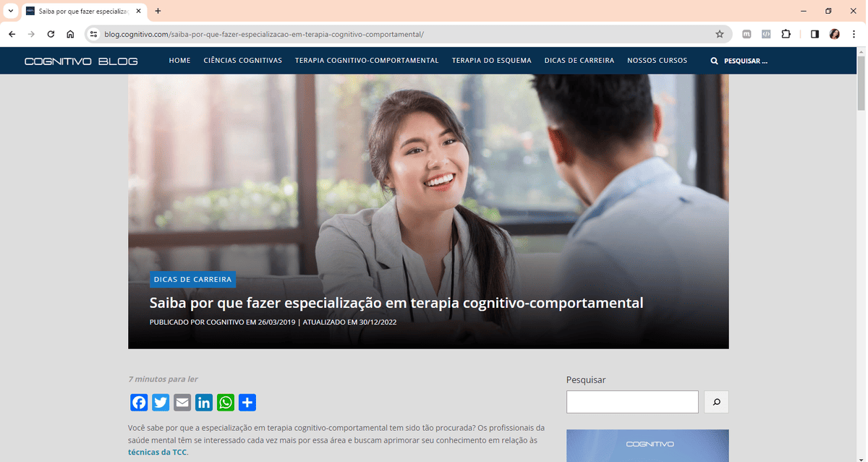This screenshot has height=462, width=868.
Task: Close the 'Saiba por que fazer' tab
Action: (x=138, y=11)
